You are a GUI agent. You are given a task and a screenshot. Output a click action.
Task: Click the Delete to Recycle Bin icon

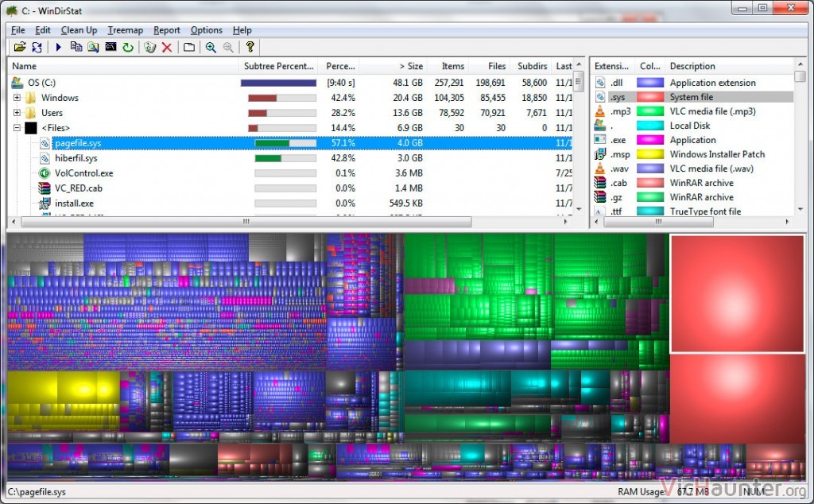150,47
